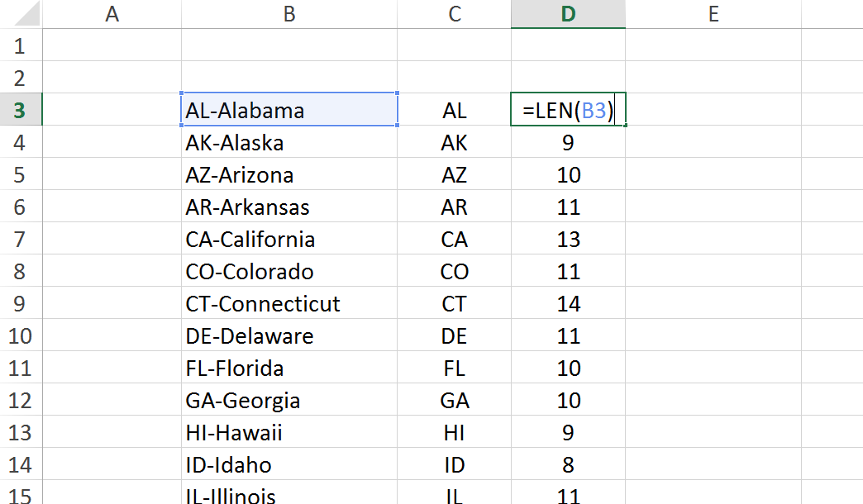Select the FL abbreviation cell
863x504 pixels.
point(454,368)
